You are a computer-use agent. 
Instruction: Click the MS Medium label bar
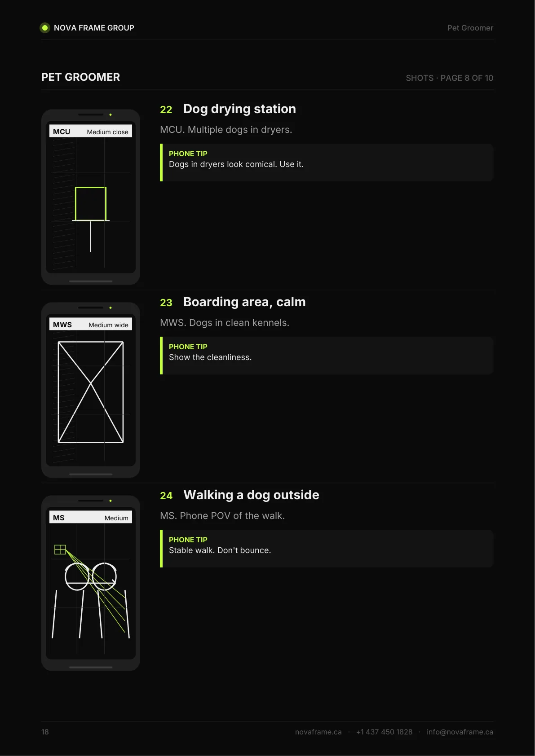coord(91,517)
